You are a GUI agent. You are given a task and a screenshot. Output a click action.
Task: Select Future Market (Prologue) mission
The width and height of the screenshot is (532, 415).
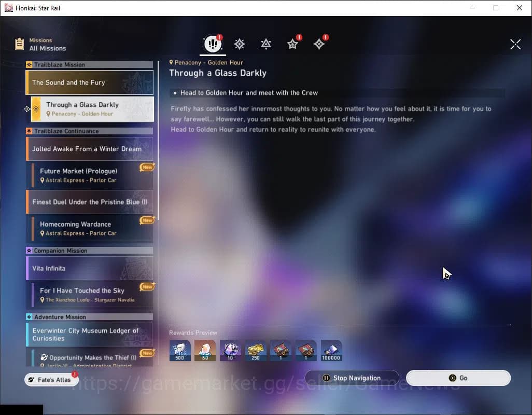coord(92,175)
